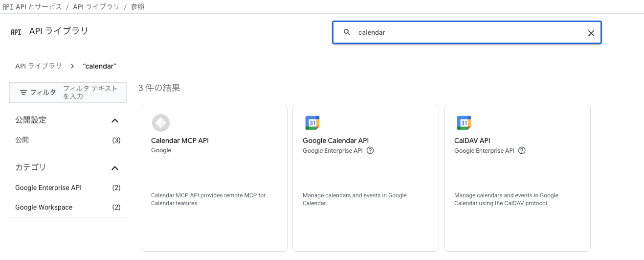Collapse the 公開設定 section

click(115, 120)
